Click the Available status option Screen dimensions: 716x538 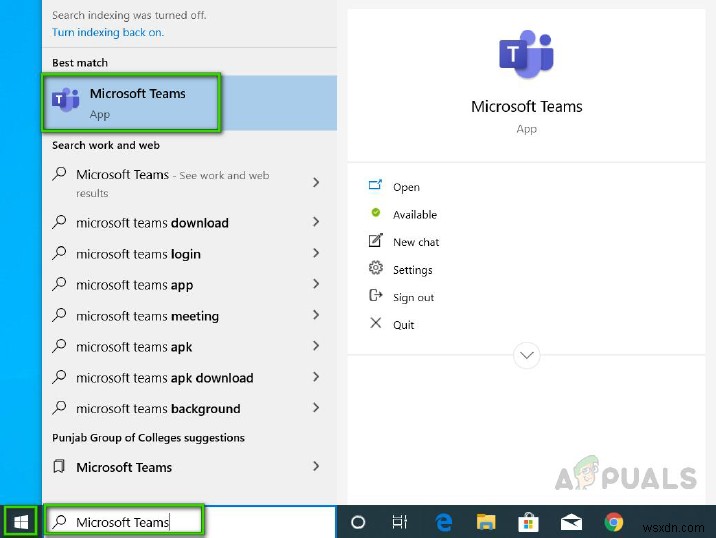point(415,215)
